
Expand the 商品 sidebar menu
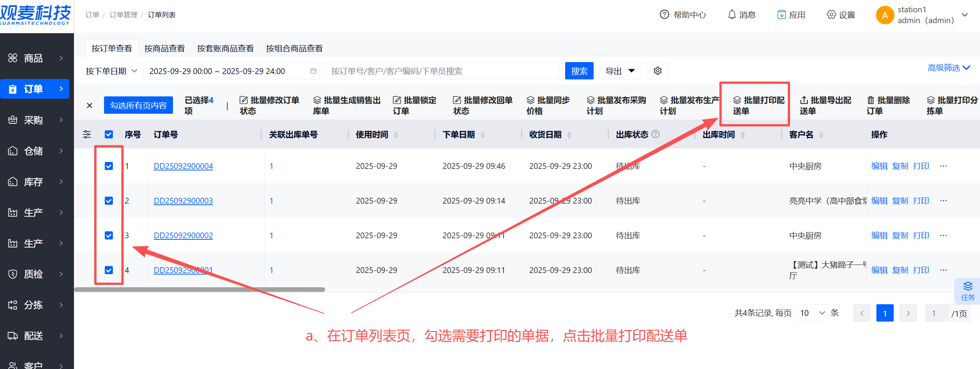click(35, 58)
